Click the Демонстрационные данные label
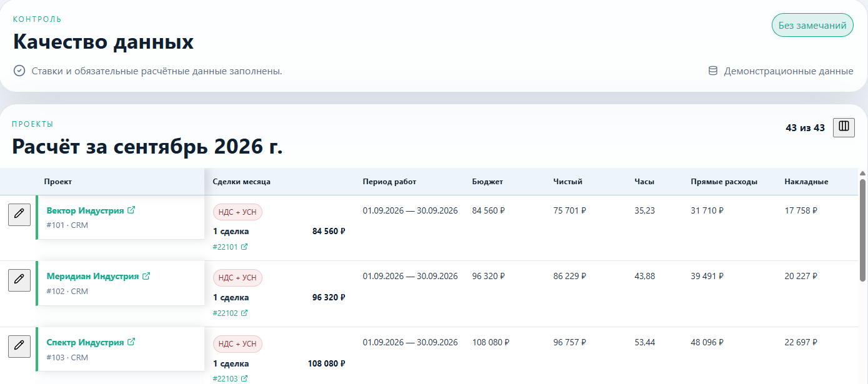Viewport: 868px width, 384px height. 789,71
